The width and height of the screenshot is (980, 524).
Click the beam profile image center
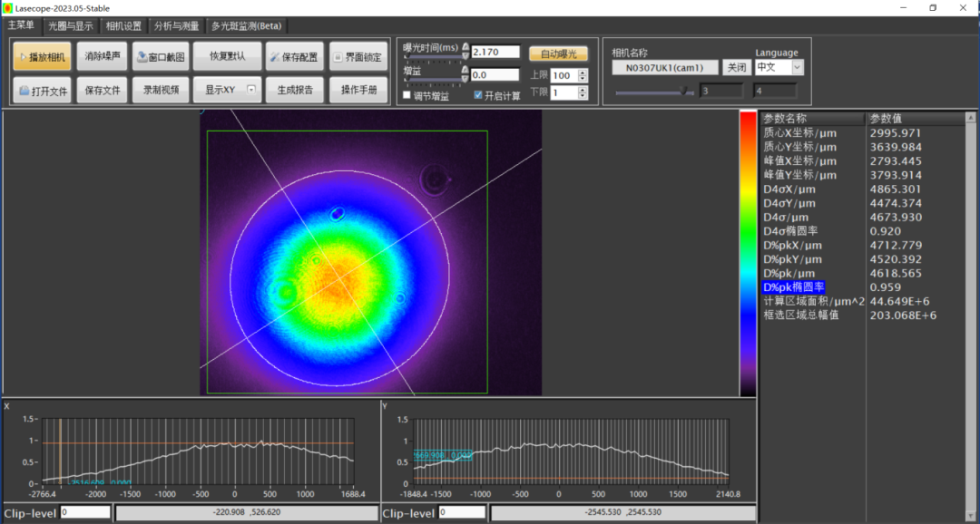[x=370, y=253]
